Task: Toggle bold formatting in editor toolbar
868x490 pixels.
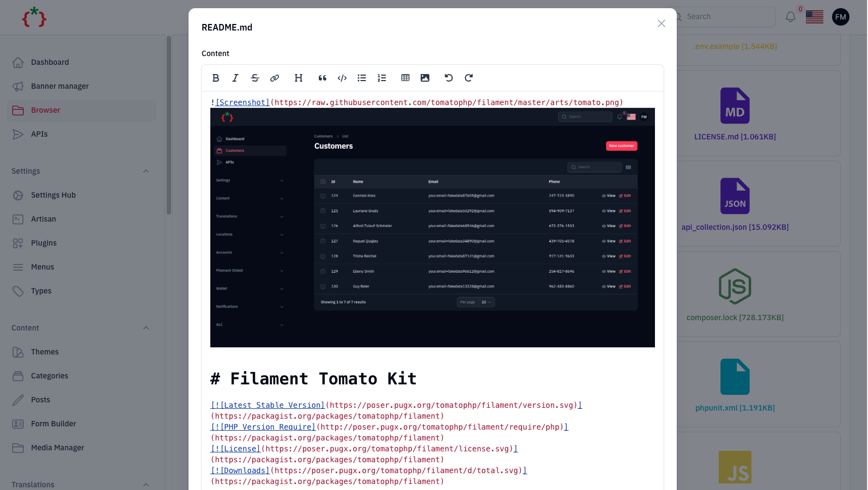Action: click(216, 78)
